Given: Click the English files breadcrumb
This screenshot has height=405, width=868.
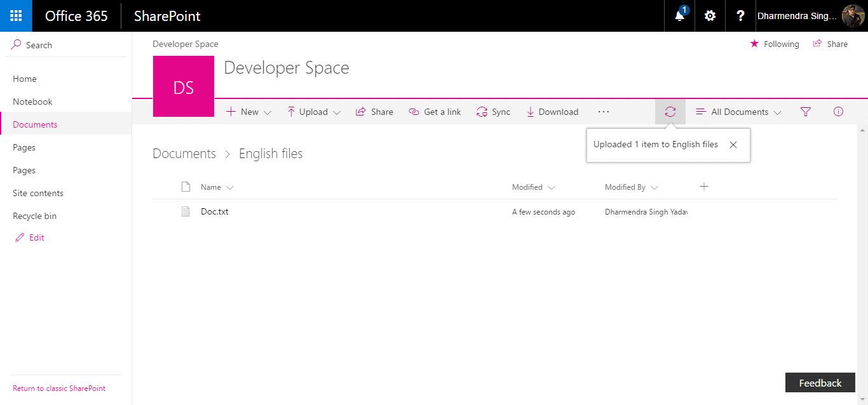Looking at the screenshot, I should (271, 154).
